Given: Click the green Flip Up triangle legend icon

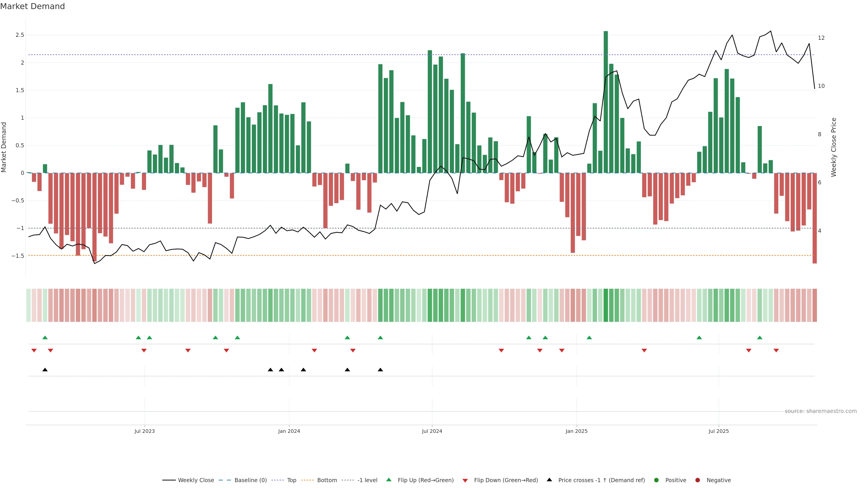Looking at the screenshot, I should click(389, 480).
